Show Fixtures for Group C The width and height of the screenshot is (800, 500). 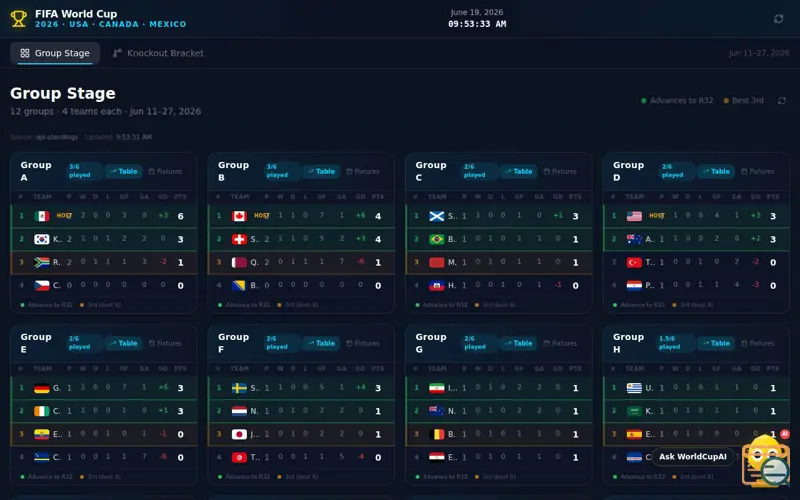[560, 171]
